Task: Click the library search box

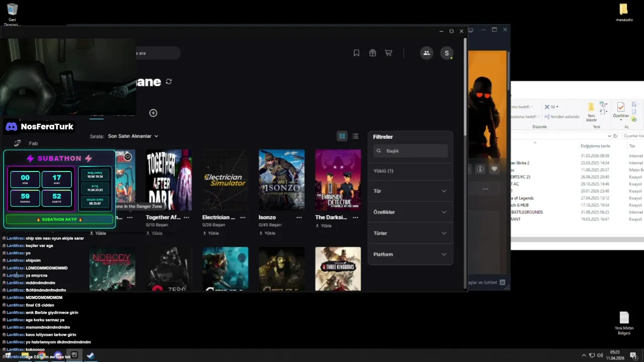Action: [157, 53]
